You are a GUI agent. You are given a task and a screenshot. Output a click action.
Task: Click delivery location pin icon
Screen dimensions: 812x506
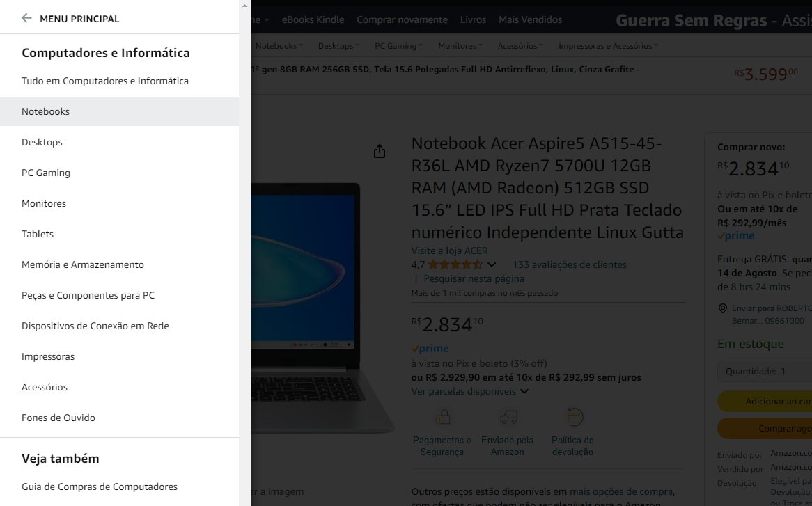[722, 308]
